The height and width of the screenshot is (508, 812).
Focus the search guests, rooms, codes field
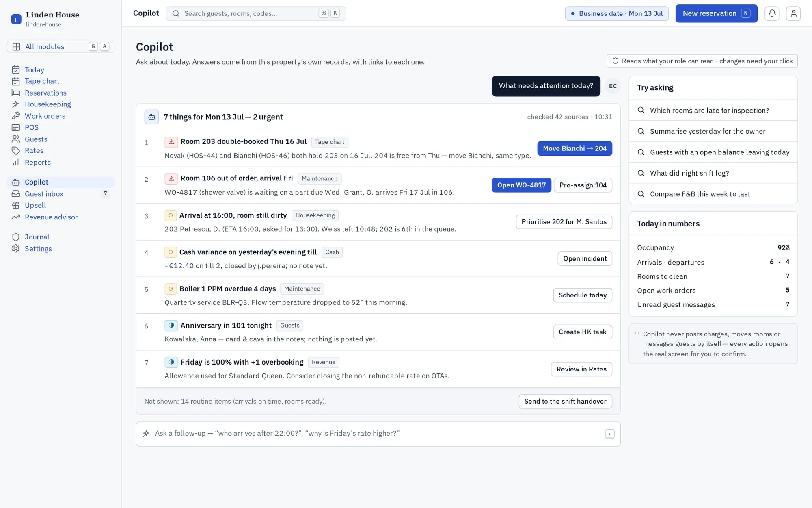[256, 13]
